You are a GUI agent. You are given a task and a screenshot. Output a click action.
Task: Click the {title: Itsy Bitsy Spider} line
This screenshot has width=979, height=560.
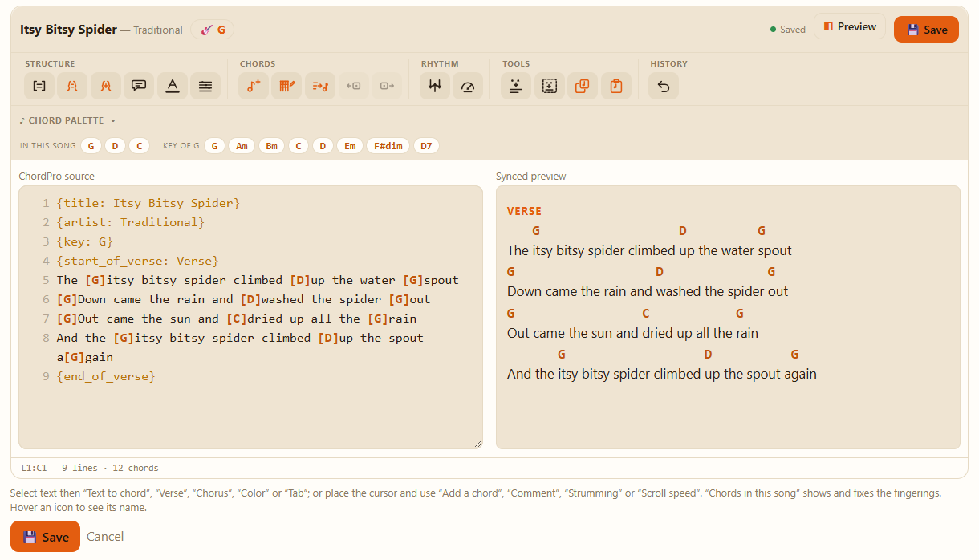148,203
